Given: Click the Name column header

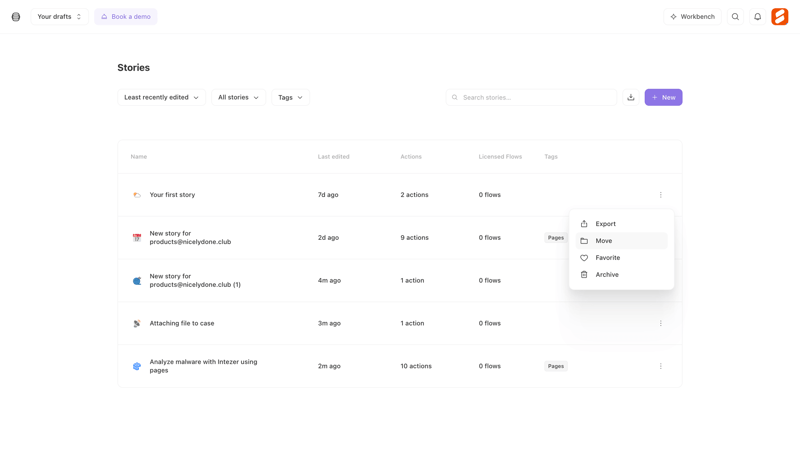Looking at the screenshot, I should [139, 157].
